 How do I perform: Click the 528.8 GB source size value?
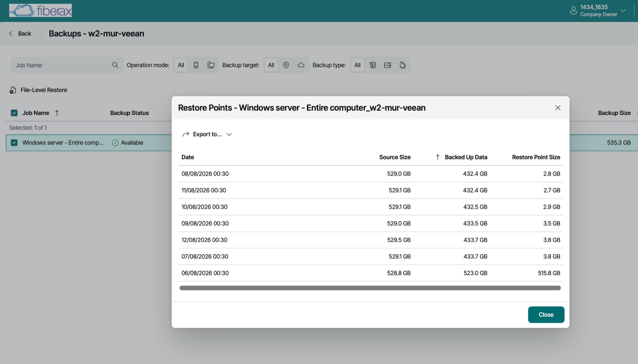(399, 273)
